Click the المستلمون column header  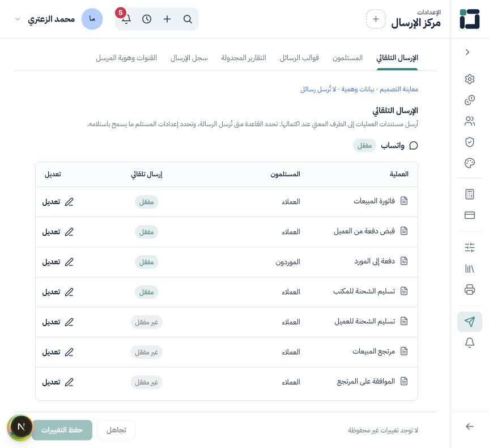[x=286, y=174]
